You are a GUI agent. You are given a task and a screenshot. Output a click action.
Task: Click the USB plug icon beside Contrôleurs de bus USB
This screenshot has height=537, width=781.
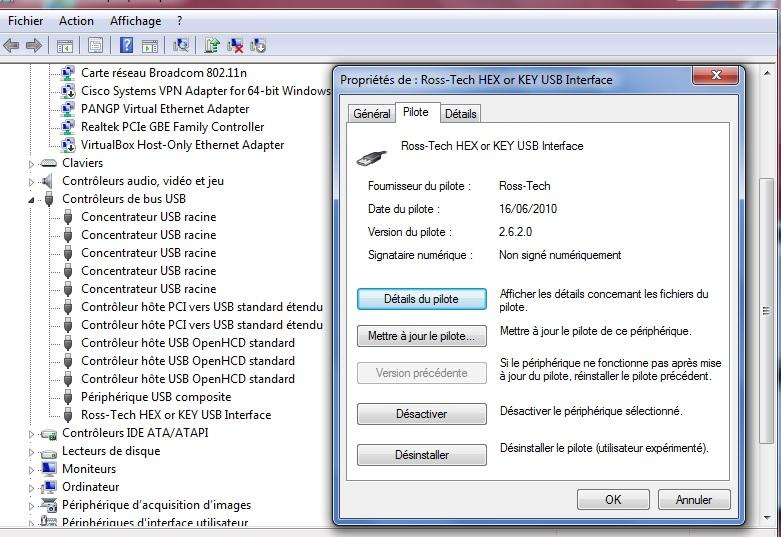[x=49, y=199]
